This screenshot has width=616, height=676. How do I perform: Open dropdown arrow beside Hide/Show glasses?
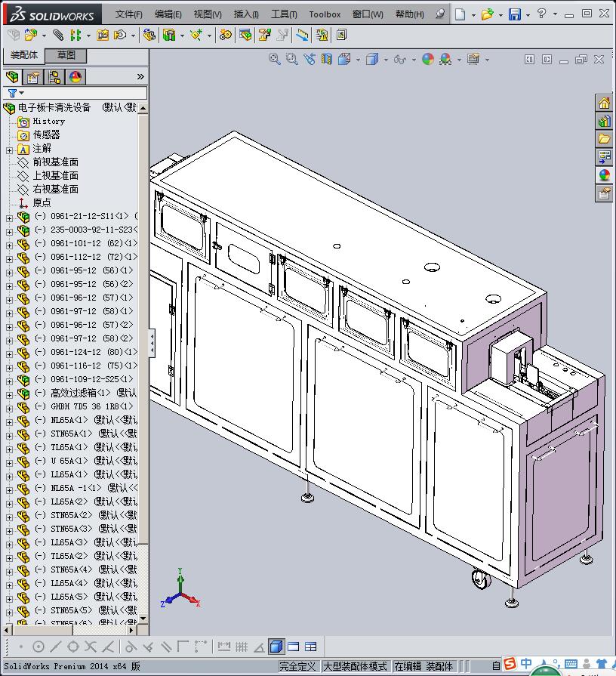click(x=414, y=60)
